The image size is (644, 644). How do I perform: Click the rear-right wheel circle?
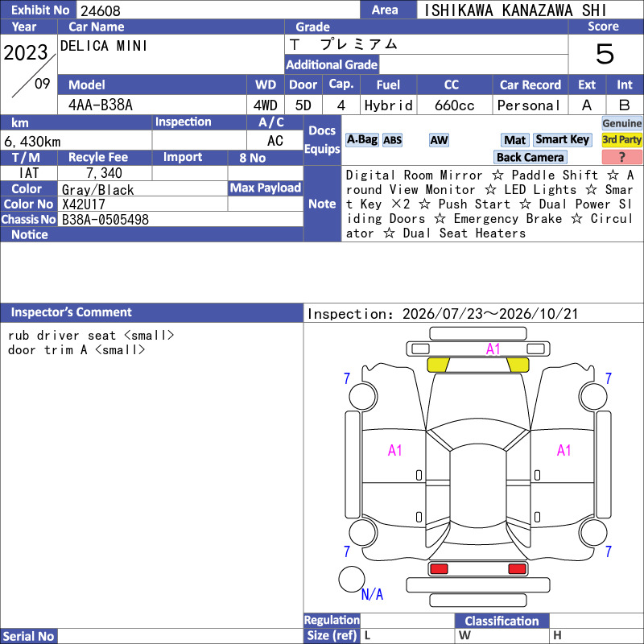593,533
